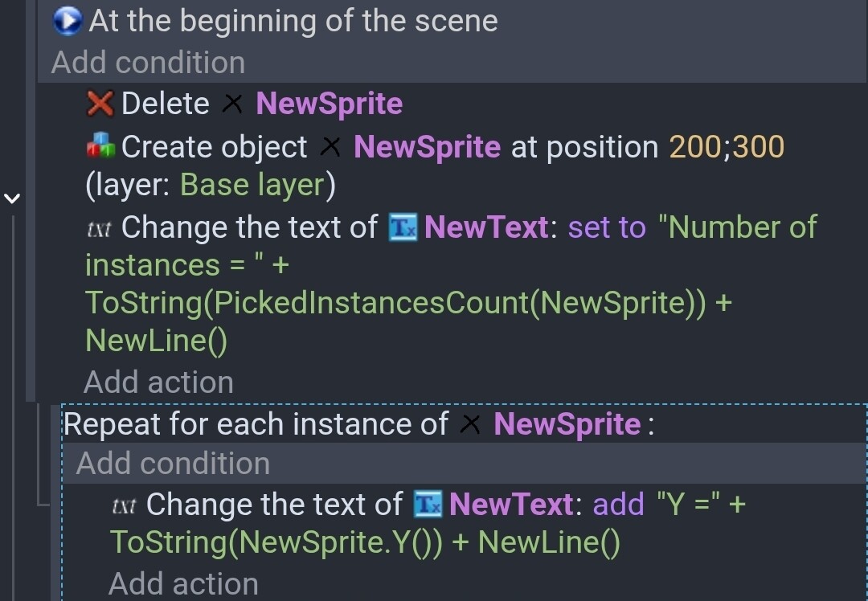The image size is (868, 601).
Task: Click Add action in the Repeat event
Action: tap(183, 584)
